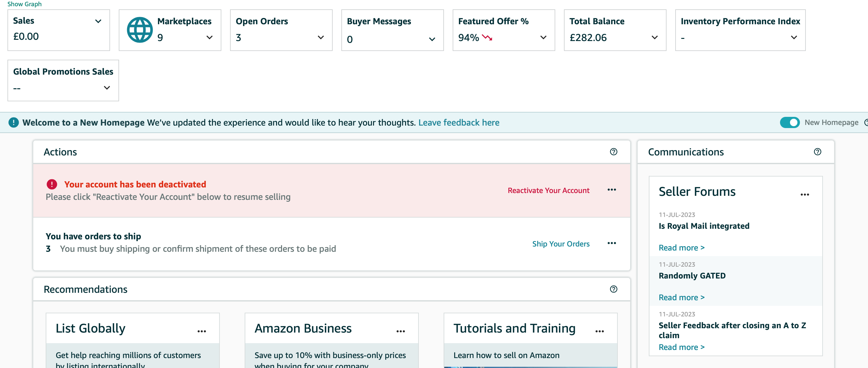Click the Tutorials and Training card title
Viewport: 868px width, 368px height.
514,328
